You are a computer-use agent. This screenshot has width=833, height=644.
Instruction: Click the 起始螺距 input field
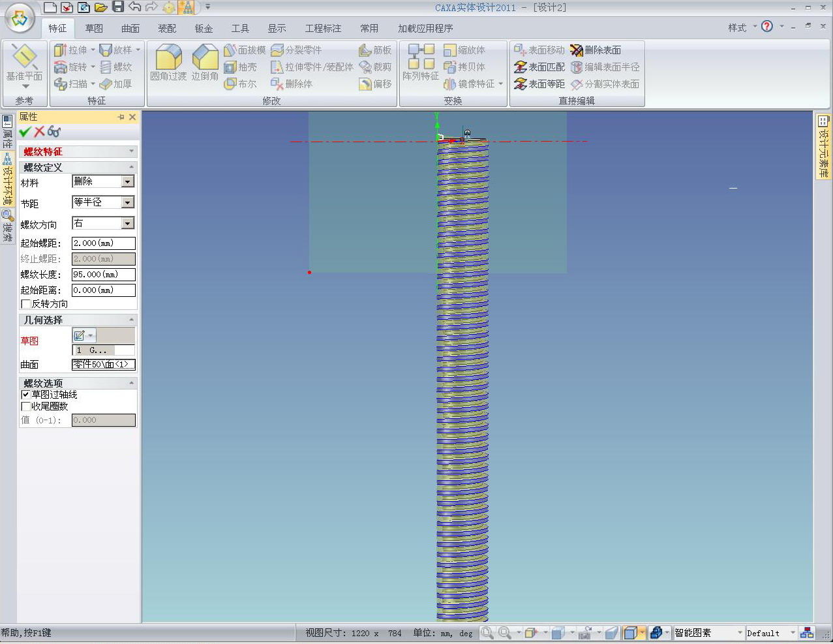click(104, 243)
